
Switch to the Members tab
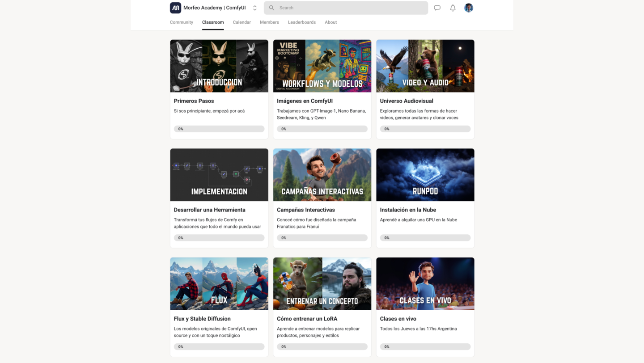tap(269, 22)
